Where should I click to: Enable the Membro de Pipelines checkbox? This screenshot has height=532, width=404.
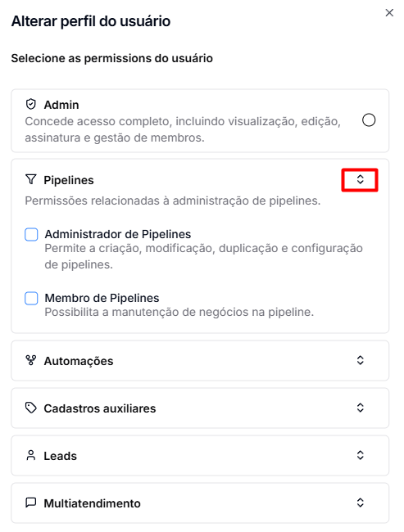31,298
